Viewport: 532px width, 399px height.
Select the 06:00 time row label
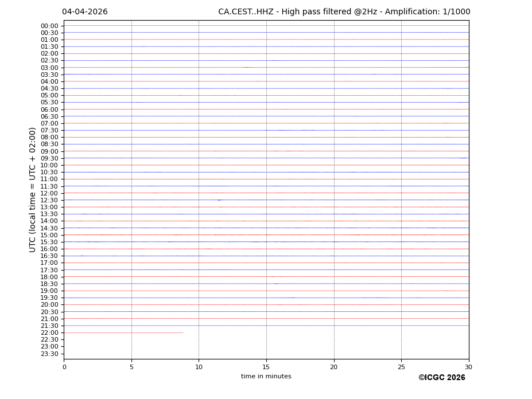pyautogui.click(x=49, y=109)
